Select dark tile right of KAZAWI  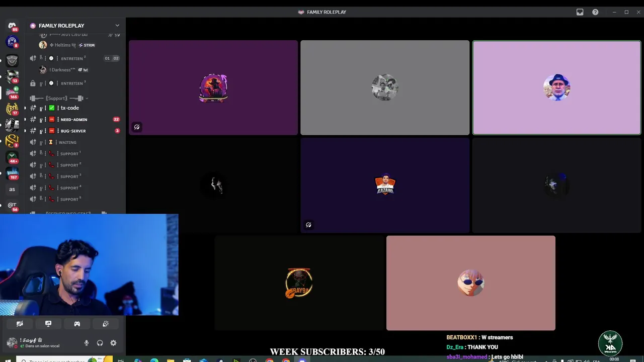(556, 186)
